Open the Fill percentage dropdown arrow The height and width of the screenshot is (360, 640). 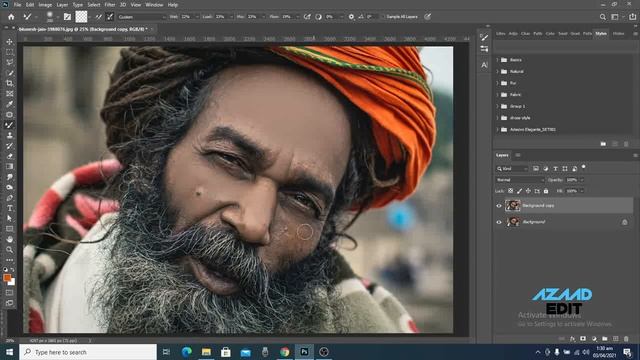[x=582, y=191]
